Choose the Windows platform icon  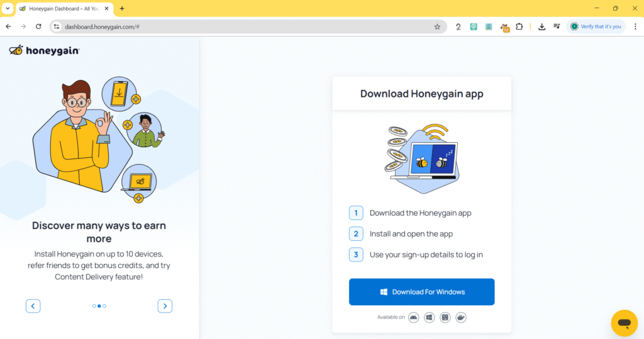(x=429, y=317)
